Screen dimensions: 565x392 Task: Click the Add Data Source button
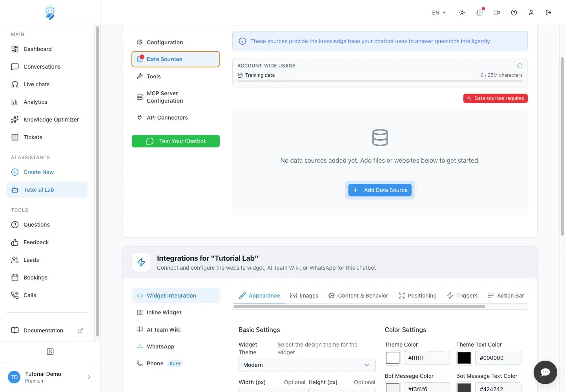coord(380,190)
